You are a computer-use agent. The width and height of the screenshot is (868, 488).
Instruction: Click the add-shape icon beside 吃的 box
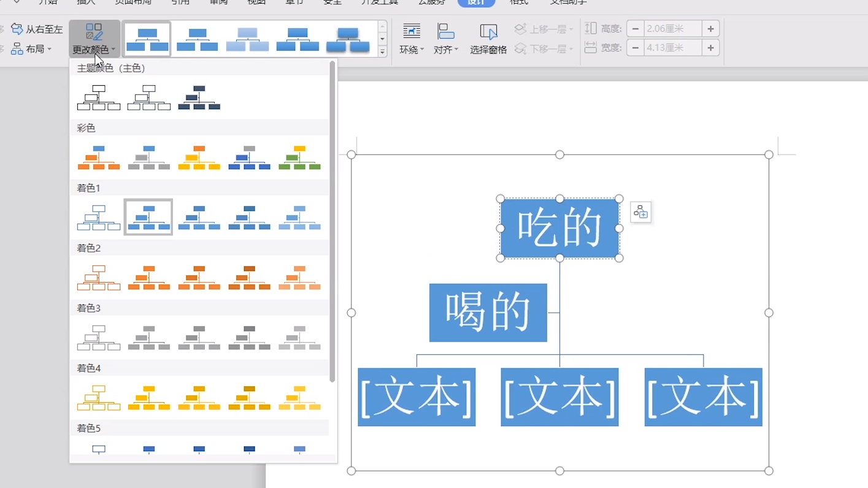[640, 212]
